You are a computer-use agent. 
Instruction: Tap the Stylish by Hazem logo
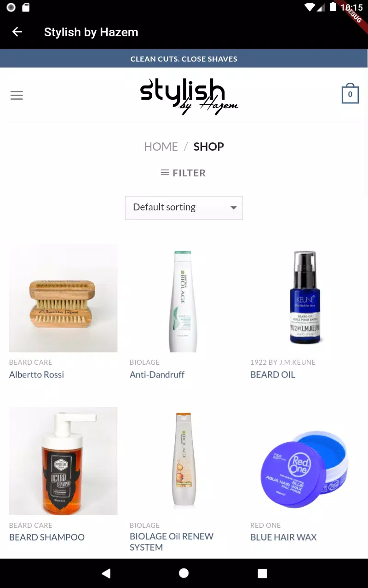pos(189,96)
